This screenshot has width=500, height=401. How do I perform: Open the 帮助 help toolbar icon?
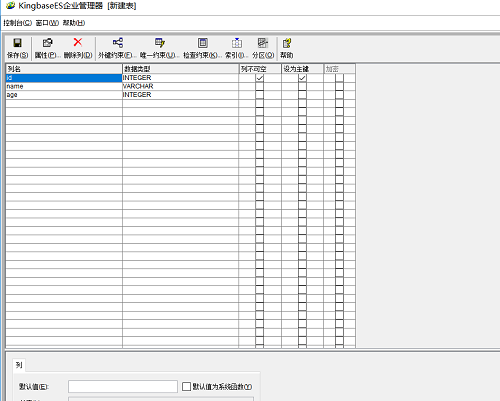(x=287, y=48)
